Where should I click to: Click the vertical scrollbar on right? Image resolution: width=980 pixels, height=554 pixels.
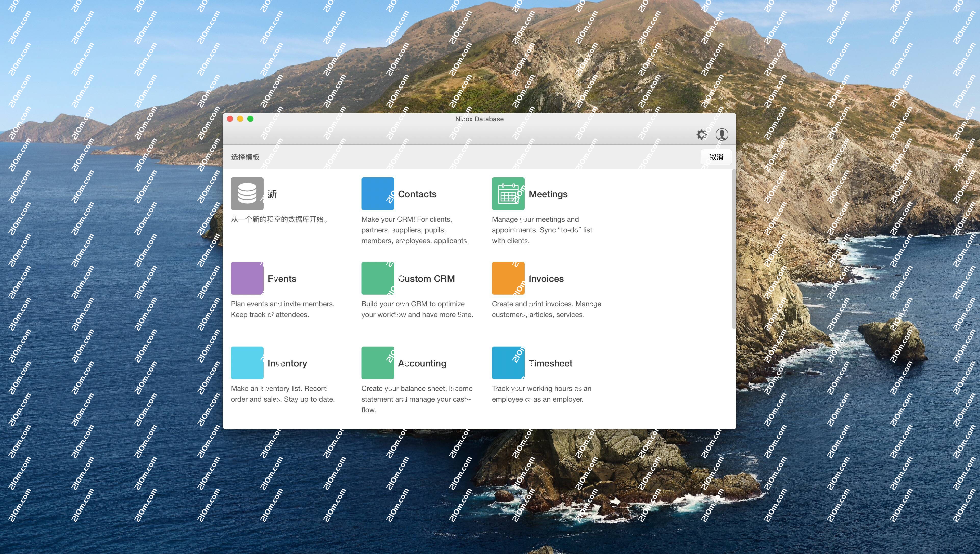coord(733,249)
